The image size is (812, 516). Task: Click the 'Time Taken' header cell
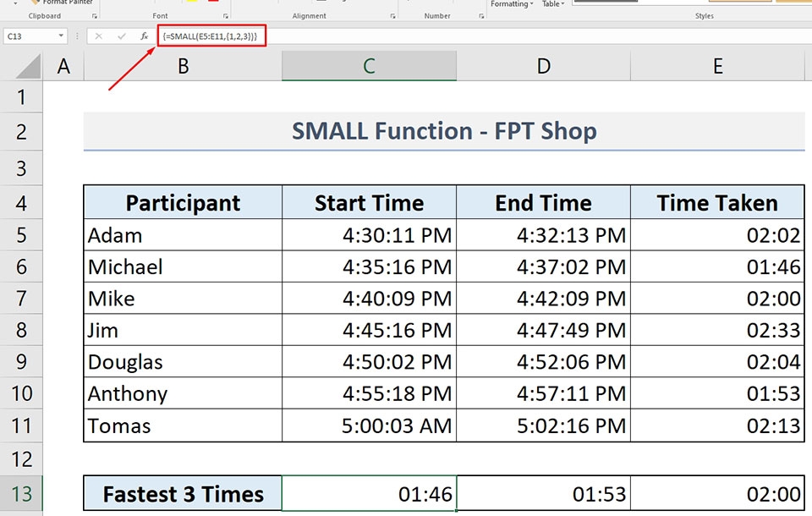coord(718,202)
